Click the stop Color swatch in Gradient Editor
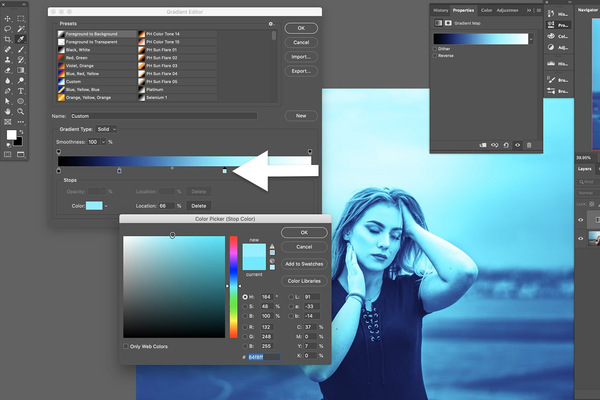Viewport: 600px width, 400px height. 94,205
